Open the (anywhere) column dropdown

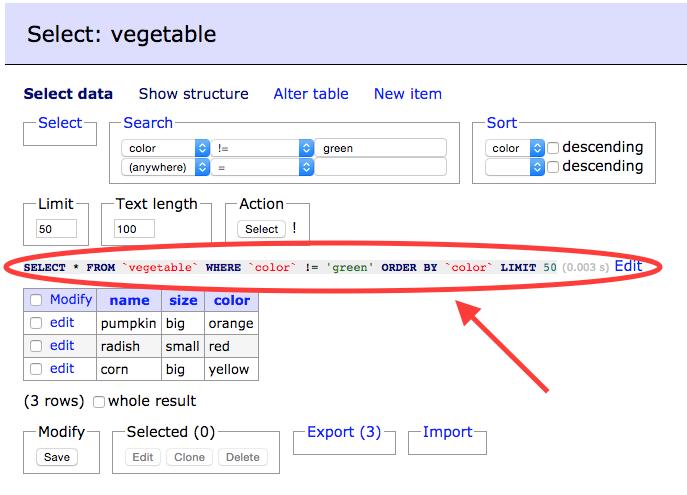point(165,167)
